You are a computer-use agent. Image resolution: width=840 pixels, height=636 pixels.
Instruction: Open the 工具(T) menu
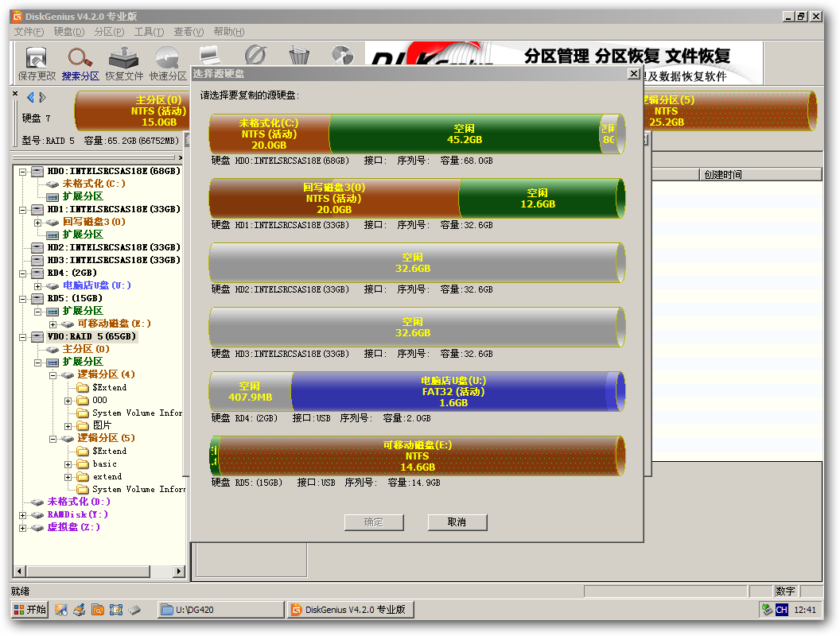tap(149, 32)
